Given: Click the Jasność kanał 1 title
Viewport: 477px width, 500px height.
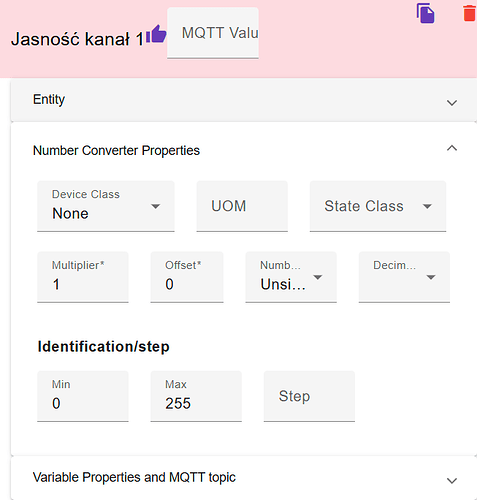Looking at the screenshot, I should [77, 39].
